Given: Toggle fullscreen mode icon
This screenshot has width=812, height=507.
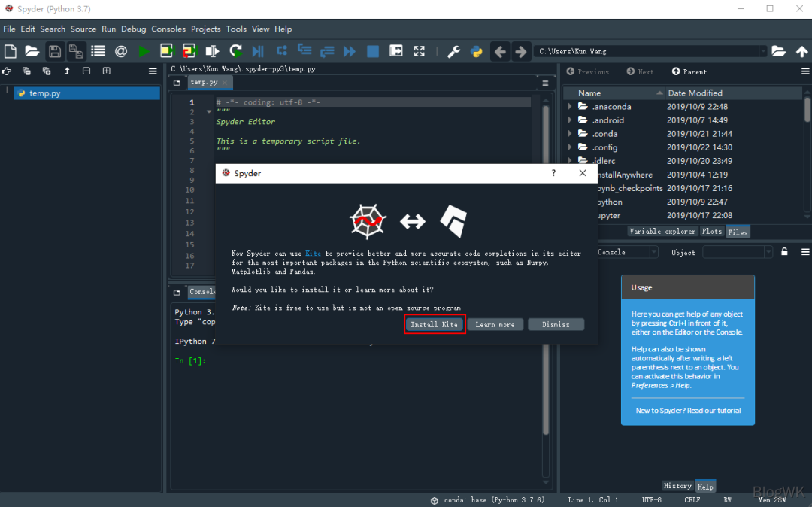Looking at the screenshot, I should point(419,50).
